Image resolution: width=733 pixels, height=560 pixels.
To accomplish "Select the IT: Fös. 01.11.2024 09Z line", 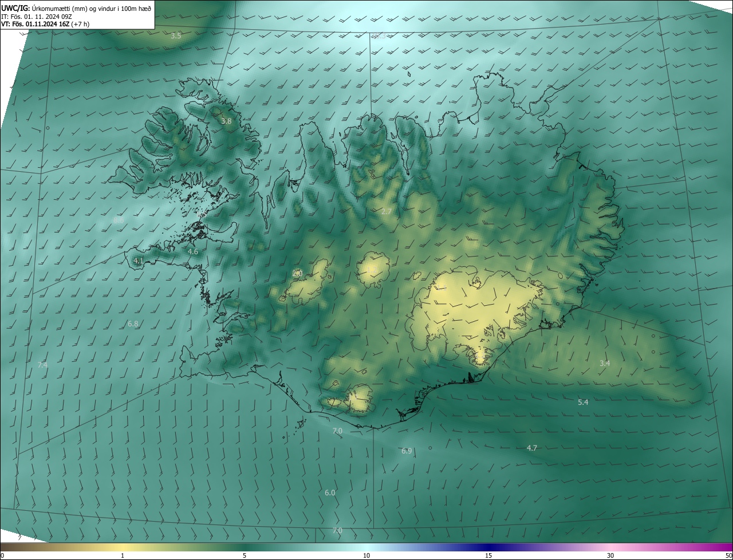I will [37, 16].
